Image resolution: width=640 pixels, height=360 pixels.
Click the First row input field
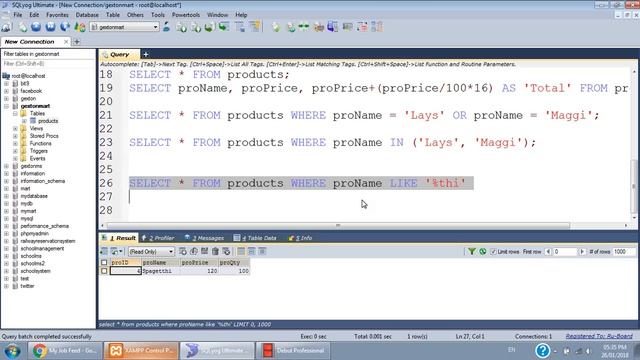point(565,252)
